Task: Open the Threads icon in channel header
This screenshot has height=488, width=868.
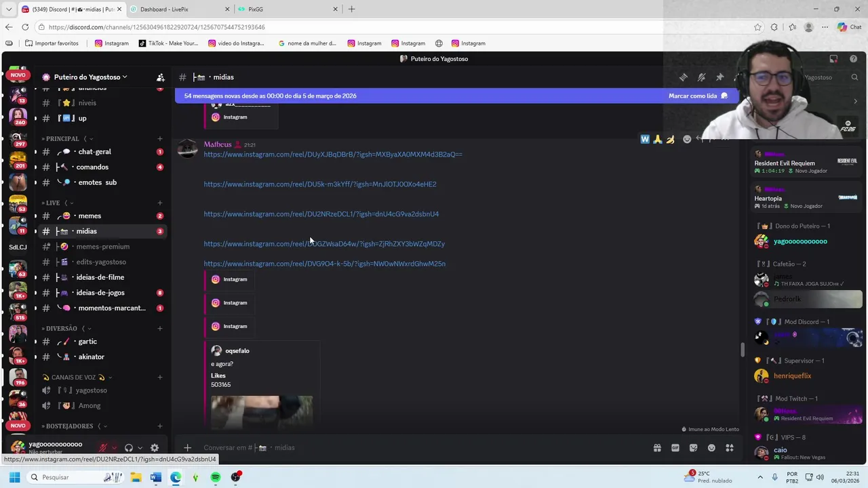Action: click(x=684, y=77)
